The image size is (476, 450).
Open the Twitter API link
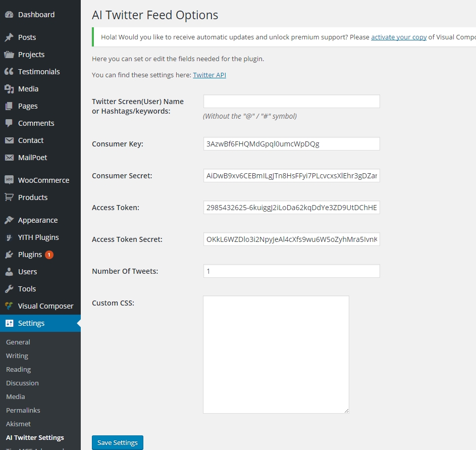point(209,75)
